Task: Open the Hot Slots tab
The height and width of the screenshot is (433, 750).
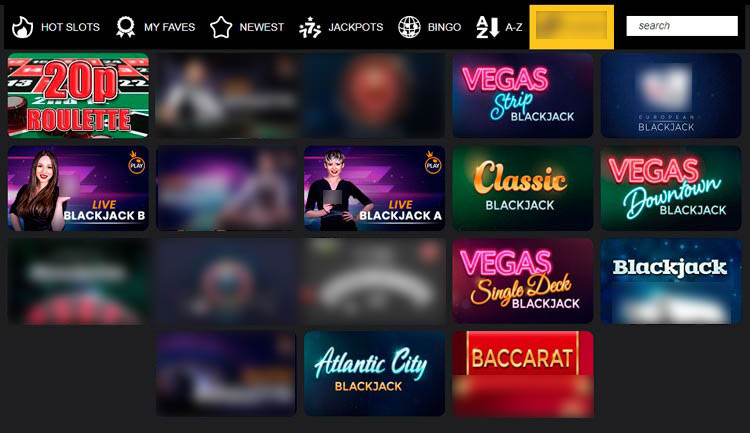Action: click(55, 27)
